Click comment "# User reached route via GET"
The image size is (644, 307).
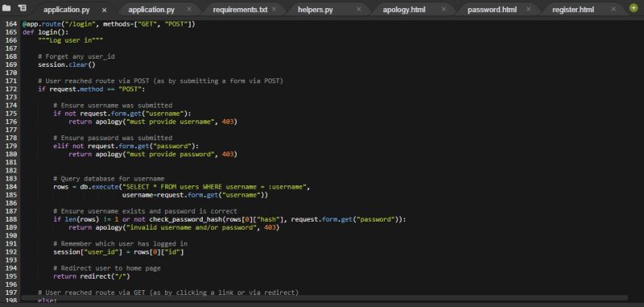[x=168, y=292]
